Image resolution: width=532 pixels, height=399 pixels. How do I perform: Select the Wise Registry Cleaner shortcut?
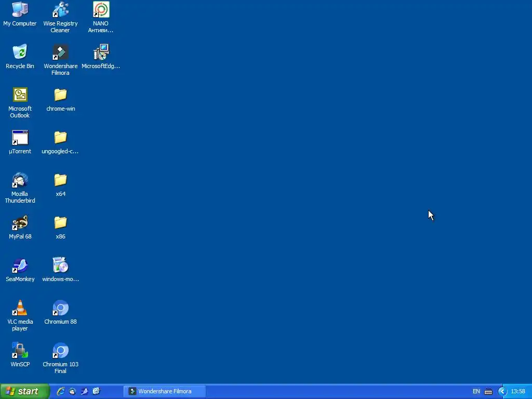click(60, 18)
